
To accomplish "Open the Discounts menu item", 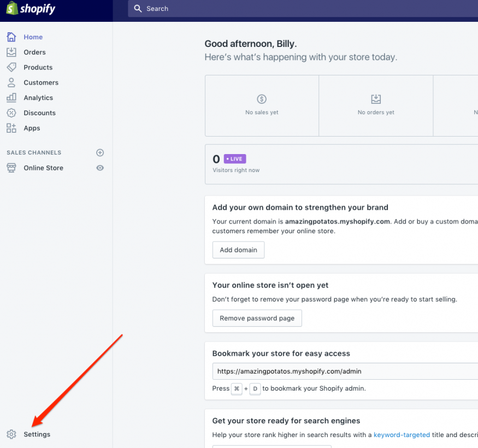I will [x=39, y=113].
